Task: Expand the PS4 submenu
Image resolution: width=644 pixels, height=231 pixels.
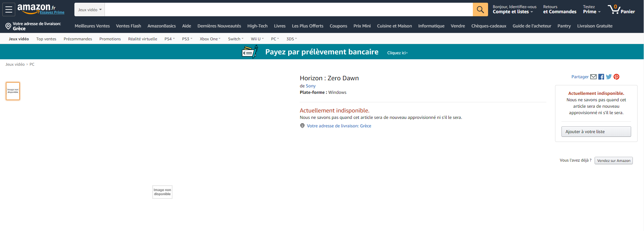Action: pyautogui.click(x=170, y=39)
